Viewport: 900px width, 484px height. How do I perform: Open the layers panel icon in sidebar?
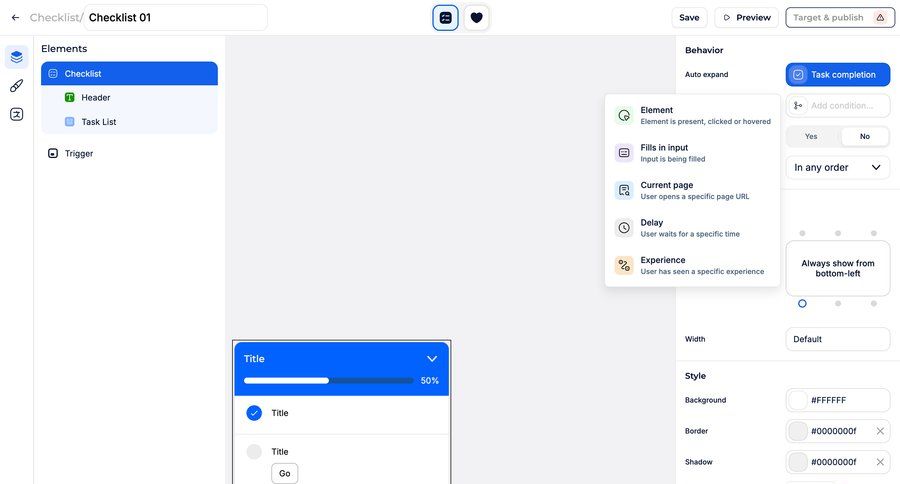coord(17,57)
